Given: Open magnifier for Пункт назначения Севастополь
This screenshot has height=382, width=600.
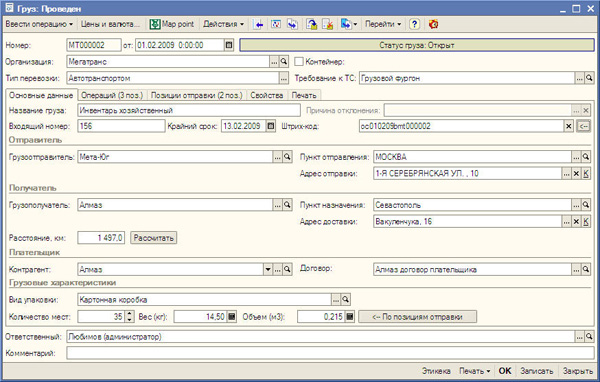Looking at the screenshot, I should coord(586,205).
